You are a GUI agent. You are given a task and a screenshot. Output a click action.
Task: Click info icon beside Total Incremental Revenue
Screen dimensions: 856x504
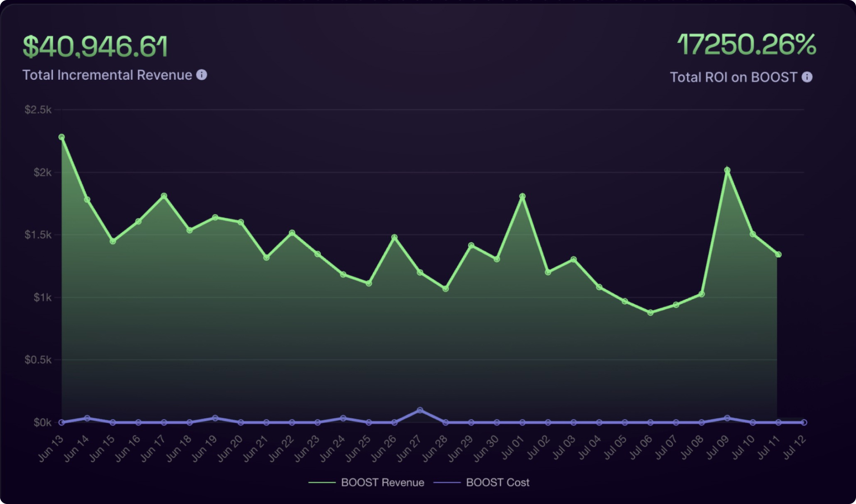pyautogui.click(x=202, y=75)
